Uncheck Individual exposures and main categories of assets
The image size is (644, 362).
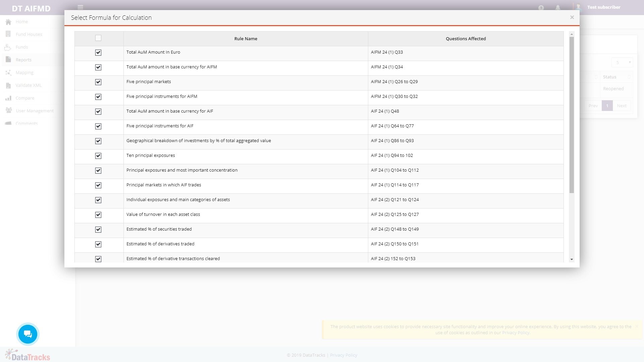tap(98, 200)
